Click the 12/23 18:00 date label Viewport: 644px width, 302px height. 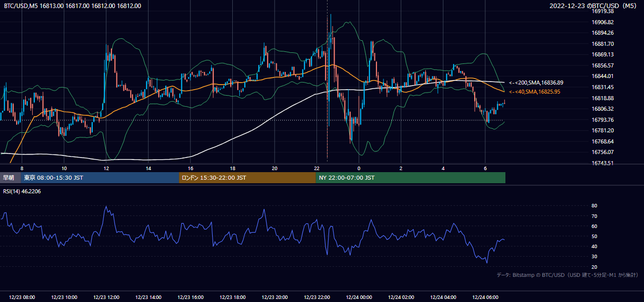pyautogui.click(x=232, y=297)
